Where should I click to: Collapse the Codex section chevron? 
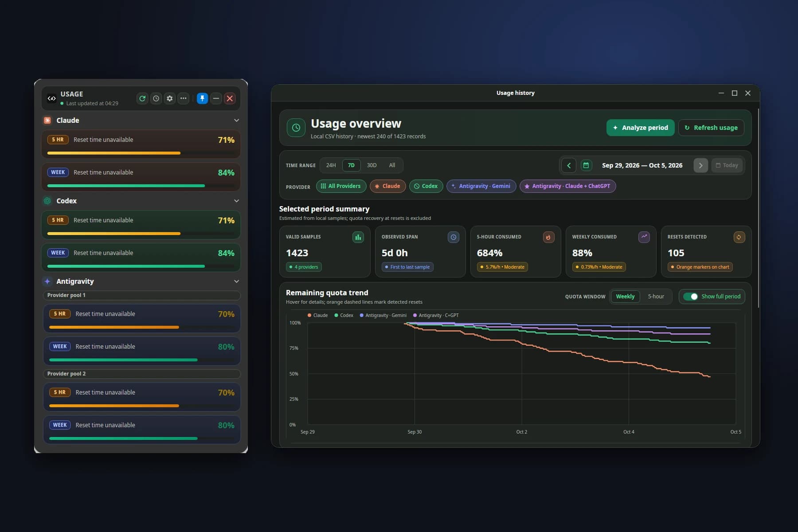pos(236,201)
